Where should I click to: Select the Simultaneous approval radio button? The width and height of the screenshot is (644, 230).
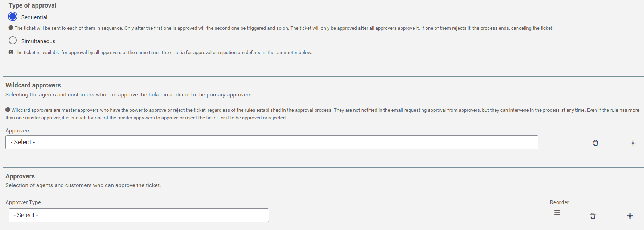point(13,40)
